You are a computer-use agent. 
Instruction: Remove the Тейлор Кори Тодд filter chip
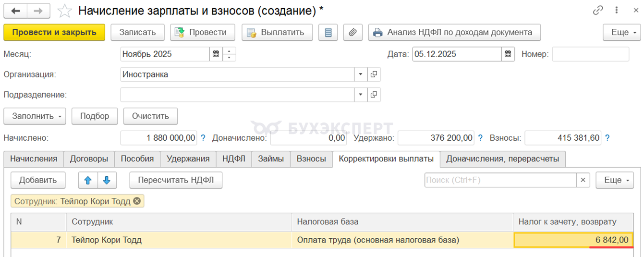137,201
